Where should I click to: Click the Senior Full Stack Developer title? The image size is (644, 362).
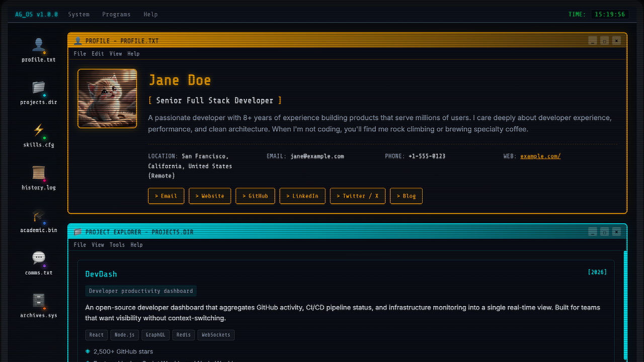pos(215,101)
